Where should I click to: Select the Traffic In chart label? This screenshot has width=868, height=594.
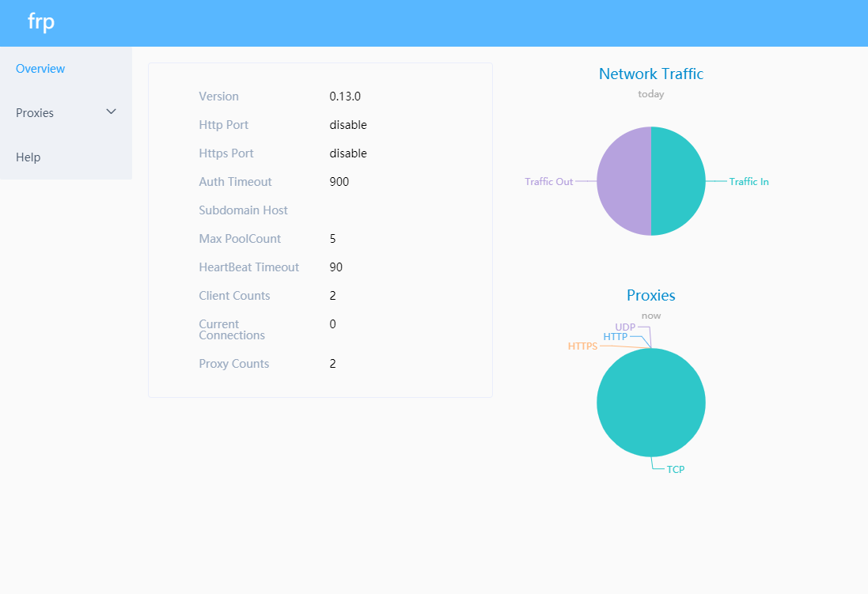tap(749, 182)
